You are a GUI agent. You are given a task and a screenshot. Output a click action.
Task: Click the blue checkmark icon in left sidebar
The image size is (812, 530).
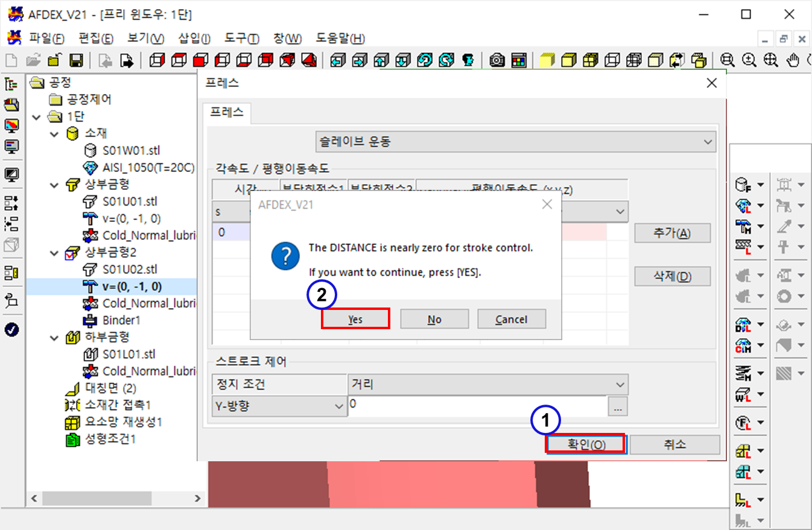pos(11,329)
